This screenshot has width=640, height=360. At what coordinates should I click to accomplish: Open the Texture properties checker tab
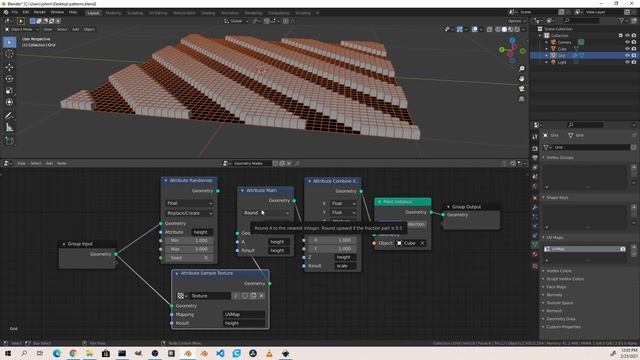[x=535, y=266]
